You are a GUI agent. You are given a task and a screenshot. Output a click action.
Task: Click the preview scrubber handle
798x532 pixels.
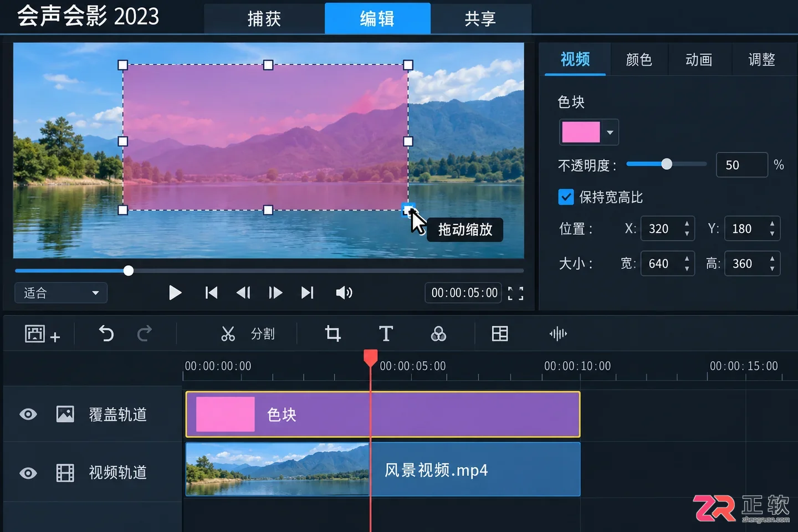[x=129, y=270]
